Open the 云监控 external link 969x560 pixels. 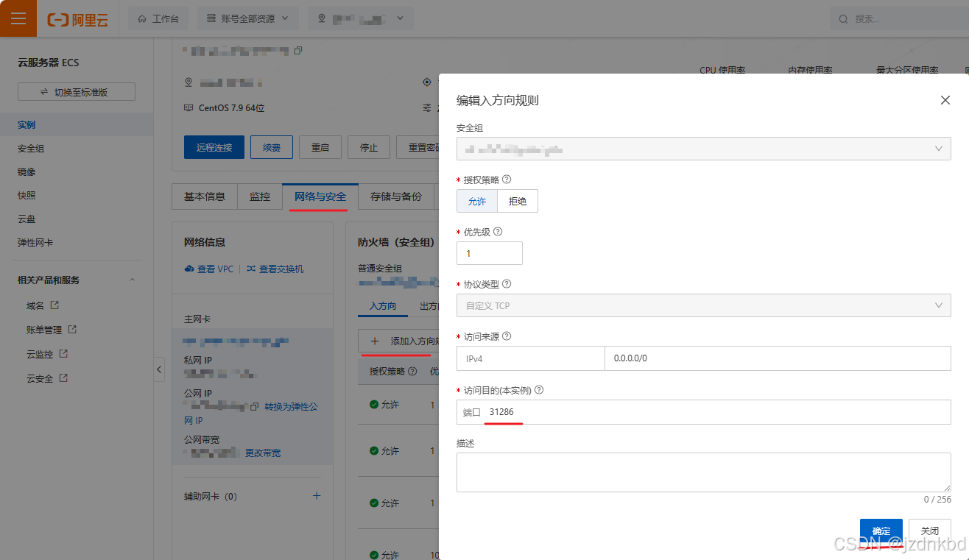46,354
